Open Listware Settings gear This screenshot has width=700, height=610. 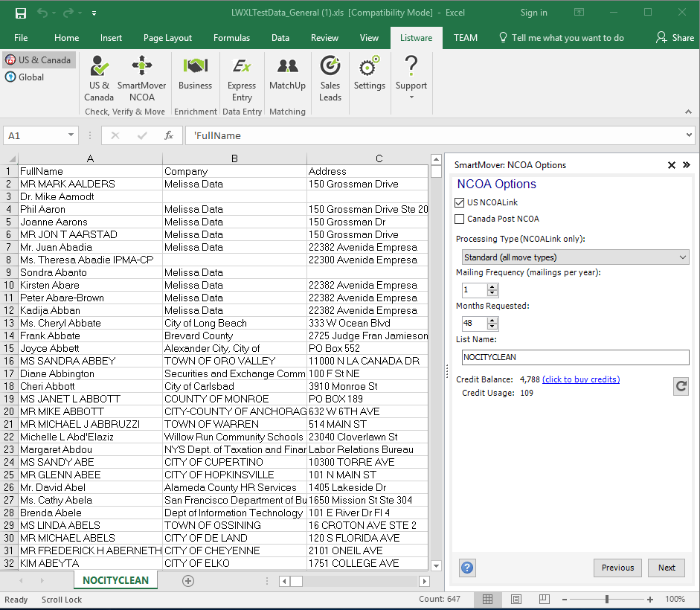(x=369, y=74)
